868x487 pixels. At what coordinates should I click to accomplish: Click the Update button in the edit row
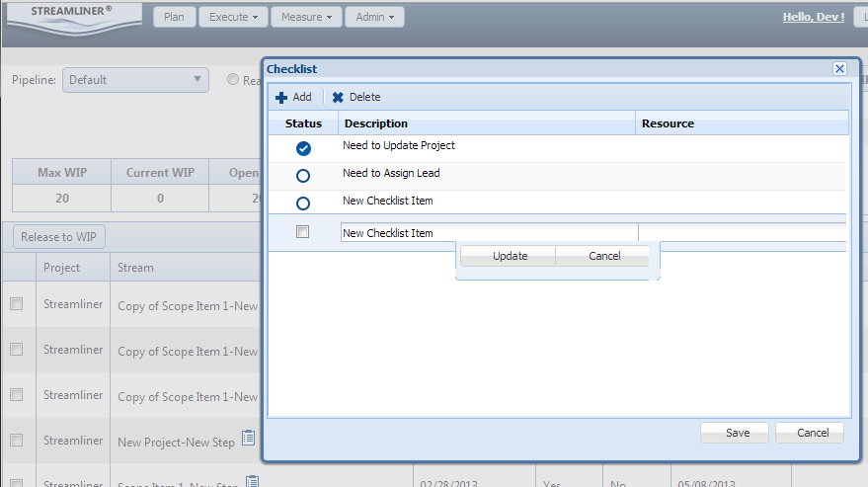pyautogui.click(x=509, y=256)
